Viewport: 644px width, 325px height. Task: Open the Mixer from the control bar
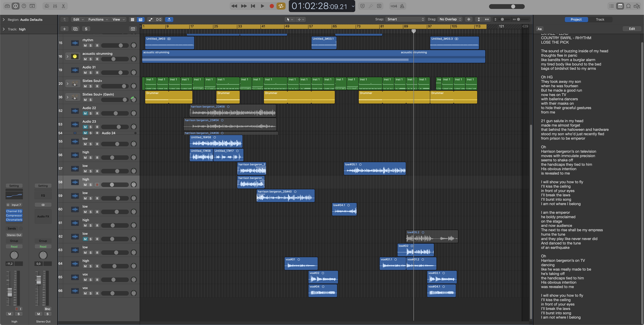pyautogui.click(x=55, y=6)
